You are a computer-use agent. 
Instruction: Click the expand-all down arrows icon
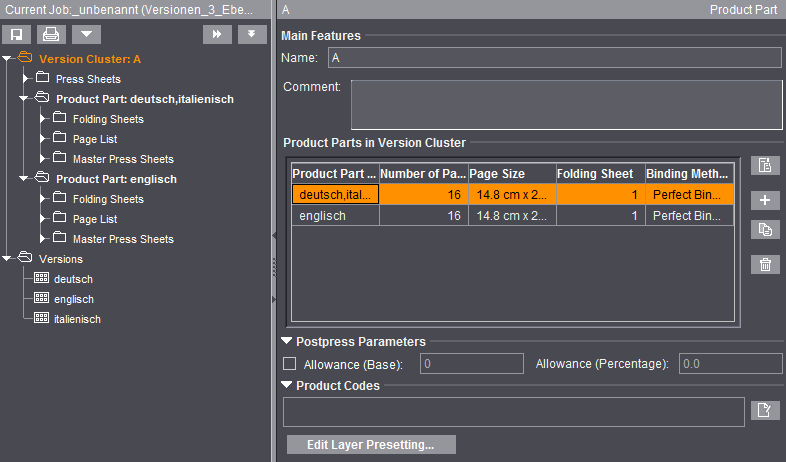(251, 34)
